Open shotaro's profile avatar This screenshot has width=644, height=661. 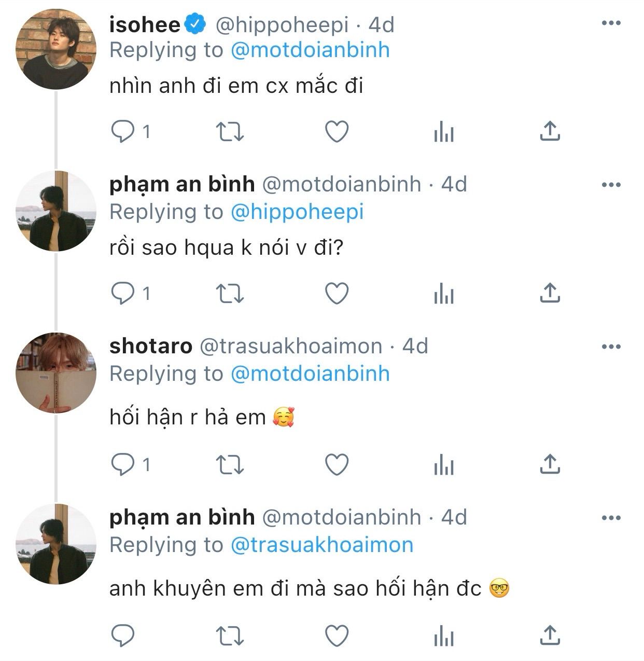56,373
